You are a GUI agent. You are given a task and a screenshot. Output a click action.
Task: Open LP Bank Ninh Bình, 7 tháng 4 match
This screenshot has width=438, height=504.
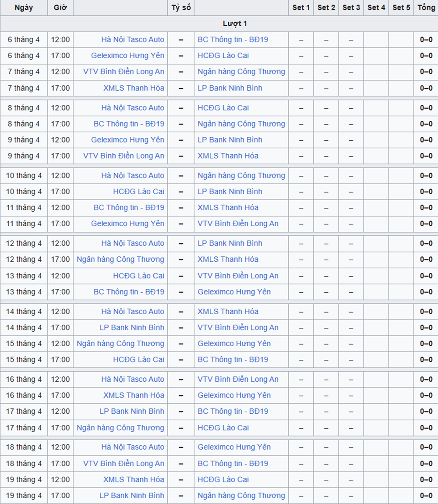[230, 88]
